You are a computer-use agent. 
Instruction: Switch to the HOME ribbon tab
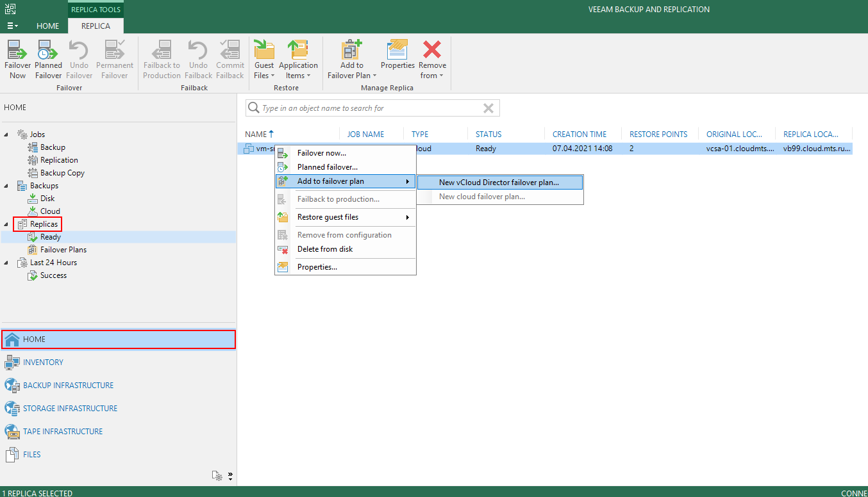[x=47, y=26]
